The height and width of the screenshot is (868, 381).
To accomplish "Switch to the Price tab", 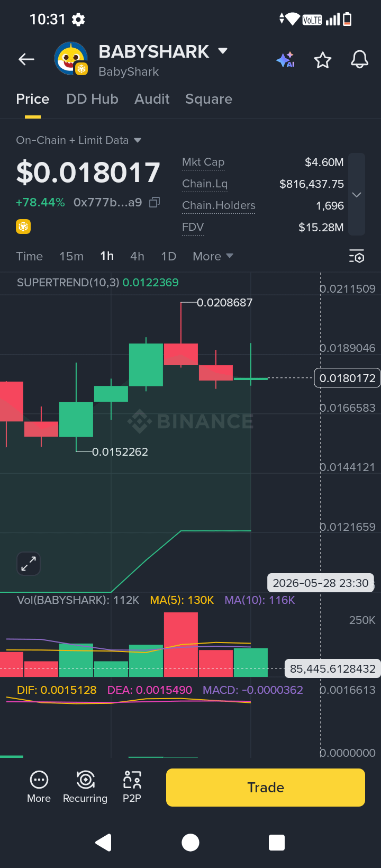I will pos(33,99).
